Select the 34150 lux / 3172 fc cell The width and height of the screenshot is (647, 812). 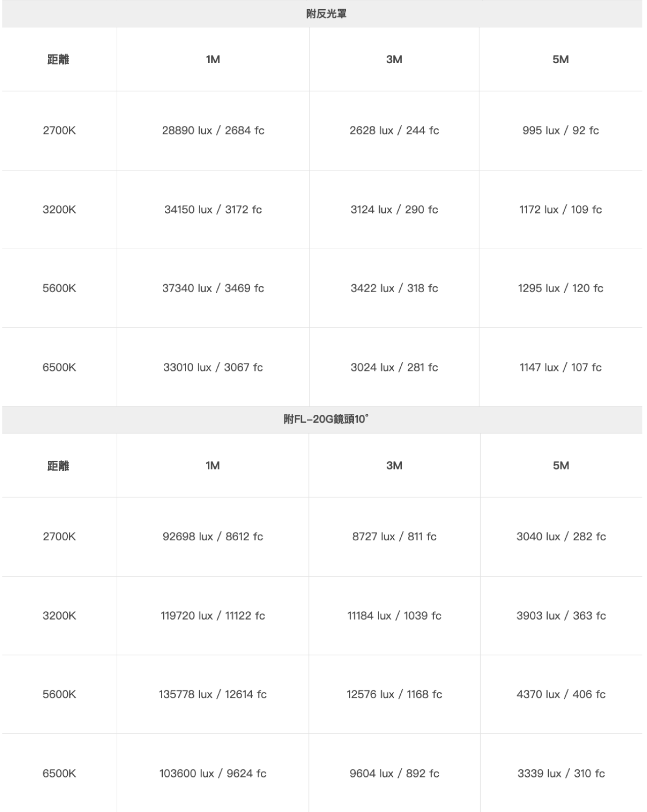click(213, 209)
